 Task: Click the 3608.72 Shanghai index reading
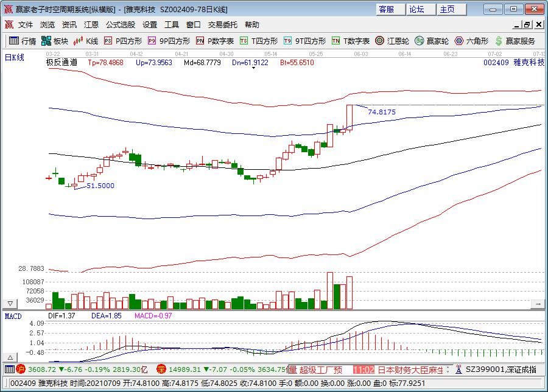coord(42,369)
